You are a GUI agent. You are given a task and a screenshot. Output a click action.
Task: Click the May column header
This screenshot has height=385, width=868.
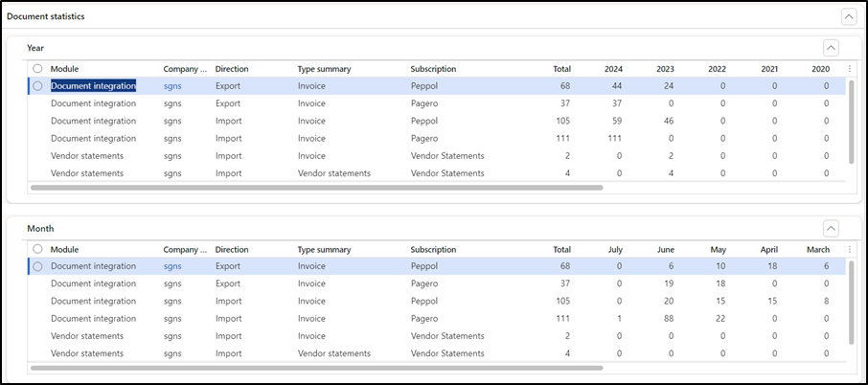719,249
